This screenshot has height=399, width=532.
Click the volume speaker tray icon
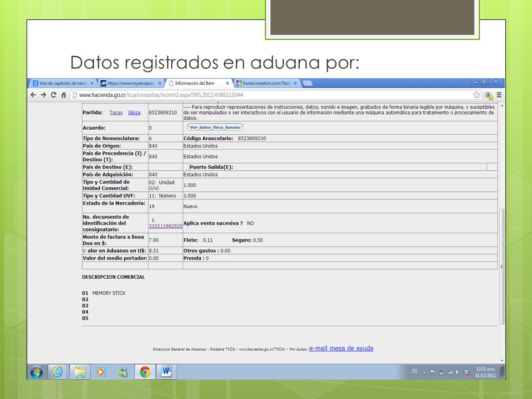[458, 372]
